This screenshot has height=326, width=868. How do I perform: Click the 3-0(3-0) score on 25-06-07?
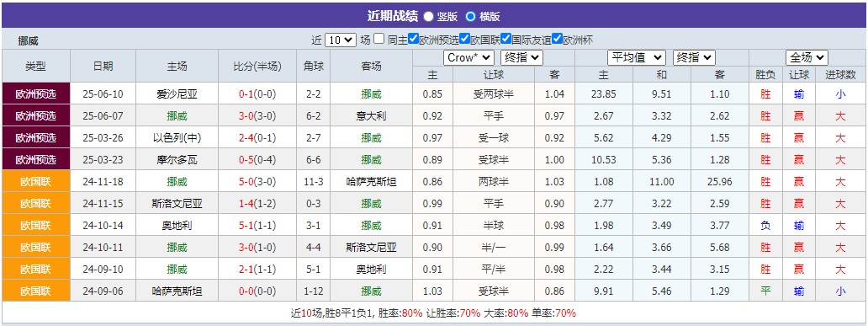tap(257, 116)
